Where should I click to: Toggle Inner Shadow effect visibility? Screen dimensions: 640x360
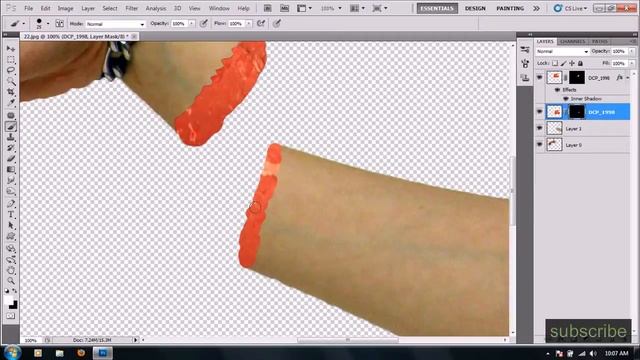566,99
